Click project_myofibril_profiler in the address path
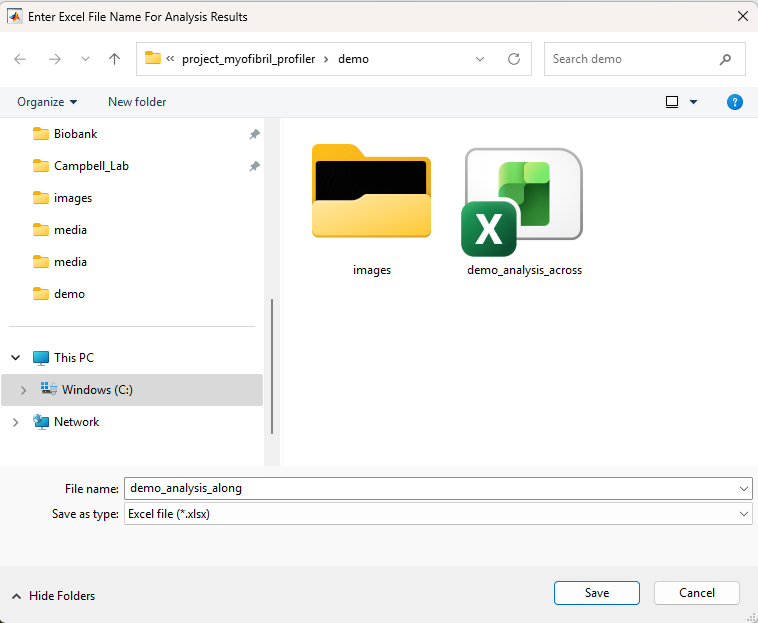This screenshot has width=758, height=623. [248, 59]
